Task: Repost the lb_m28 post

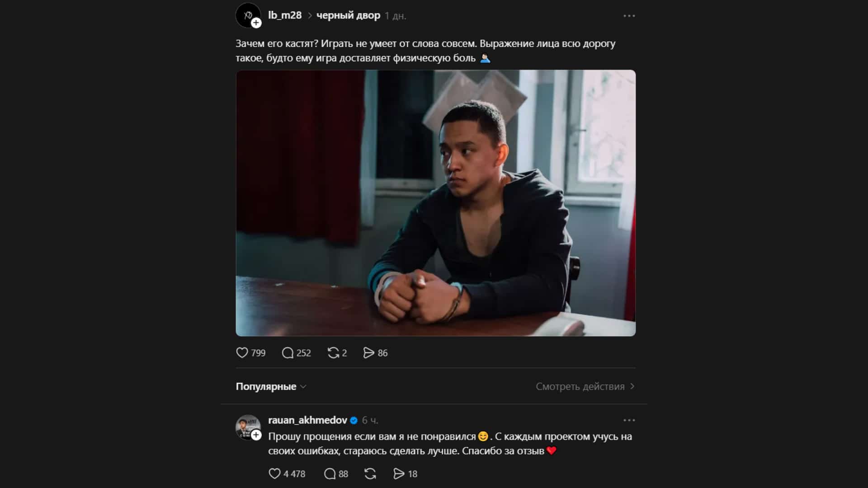Action: [x=333, y=353]
